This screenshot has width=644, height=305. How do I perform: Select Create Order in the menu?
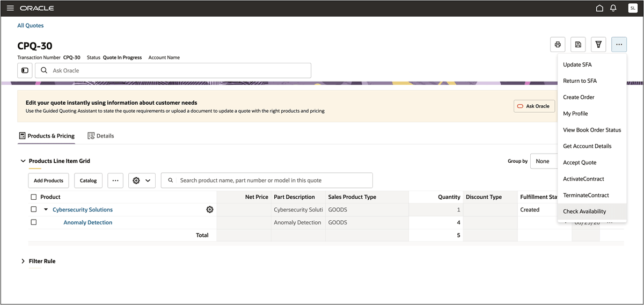click(592, 97)
